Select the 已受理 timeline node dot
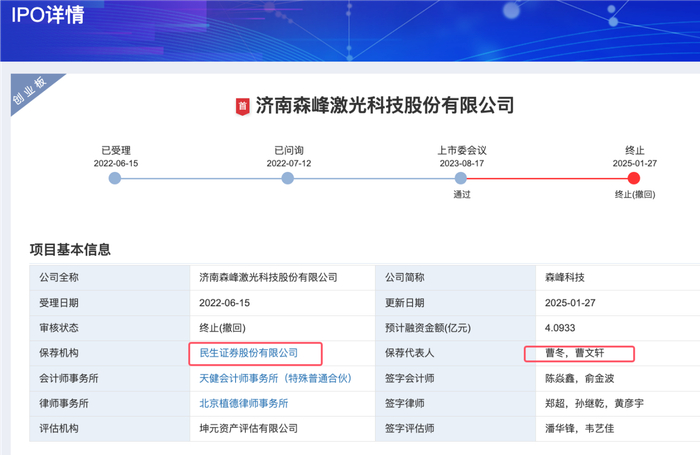Screen dimensions: 700x455 tap(115, 178)
